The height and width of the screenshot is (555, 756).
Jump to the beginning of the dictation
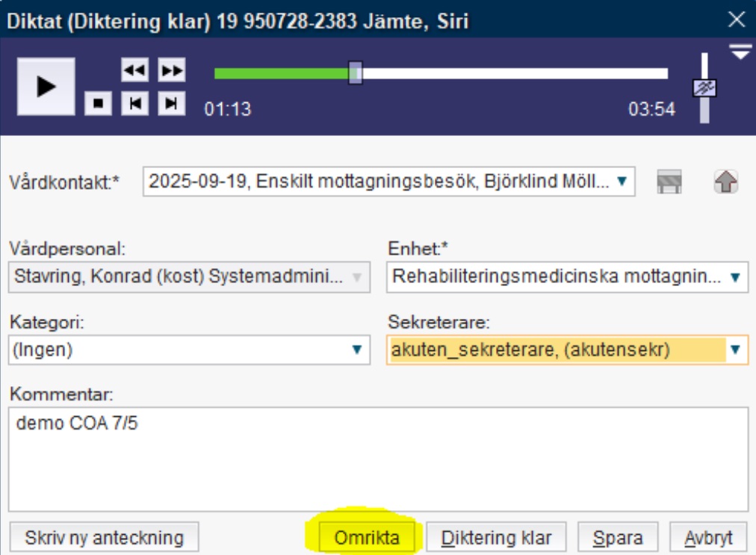click(x=134, y=103)
